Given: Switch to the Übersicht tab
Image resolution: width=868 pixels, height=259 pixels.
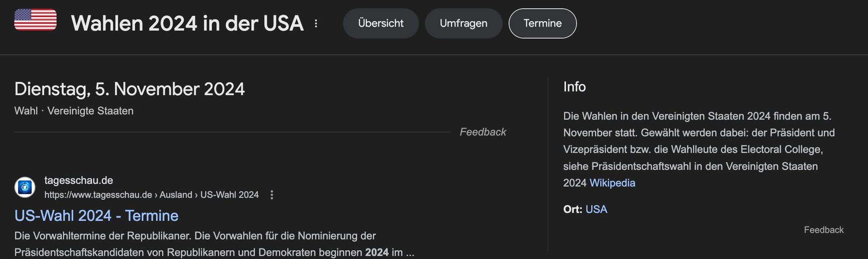Looking at the screenshot, I should tap(380, 24).
